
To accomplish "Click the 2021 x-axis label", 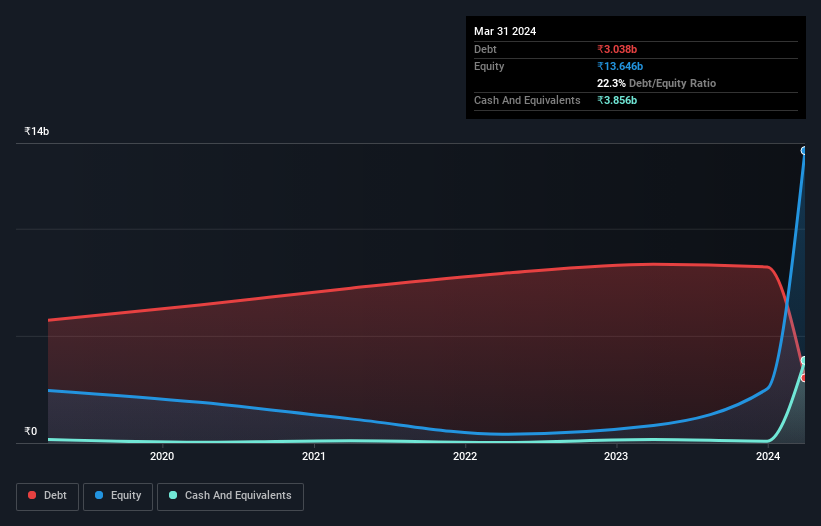I will pos(314,456).
